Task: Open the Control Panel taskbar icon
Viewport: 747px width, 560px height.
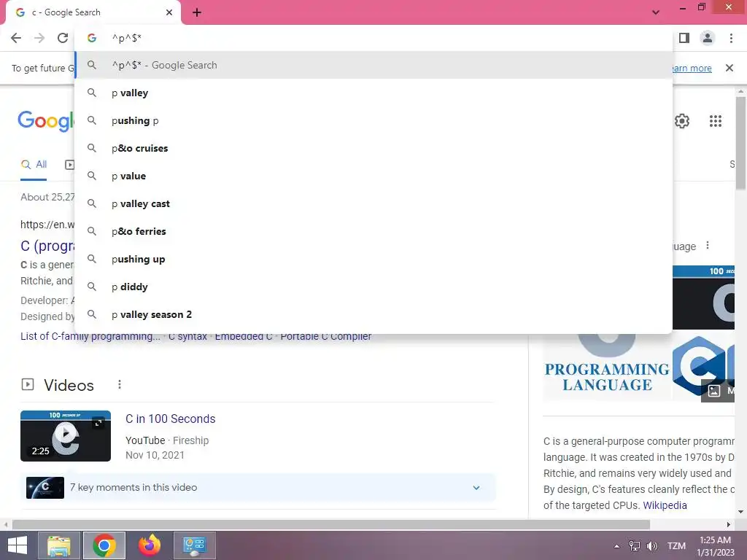Action: (x=194, y=545)
